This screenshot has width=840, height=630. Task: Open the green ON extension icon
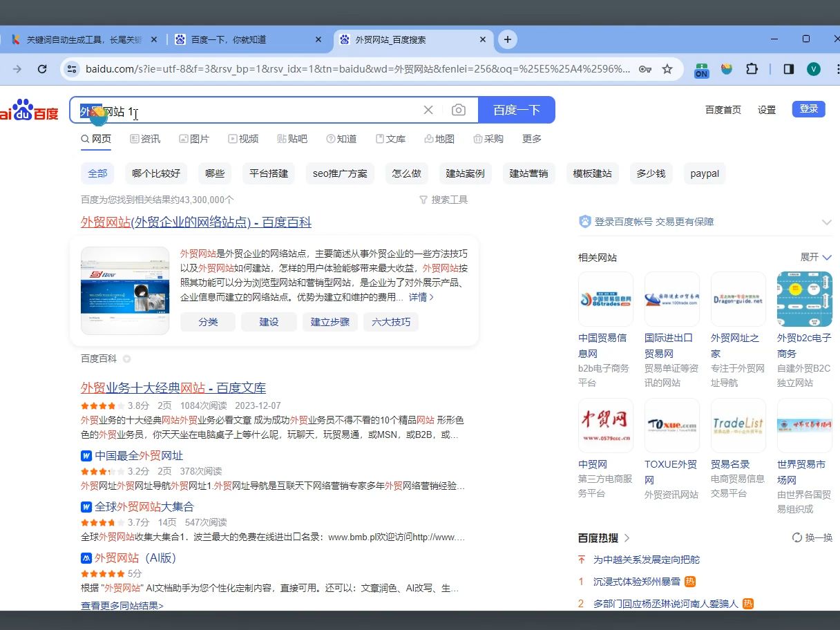pos(702,70)
